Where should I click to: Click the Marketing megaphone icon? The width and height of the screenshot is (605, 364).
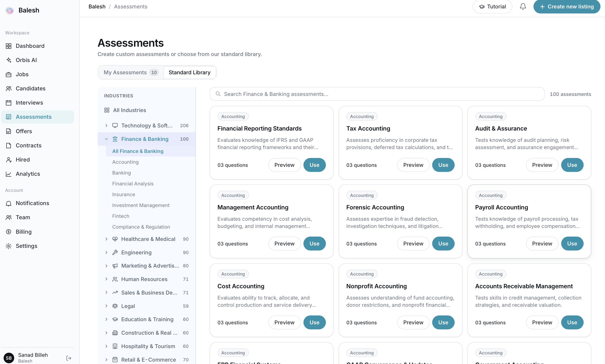tap(115, 266)
